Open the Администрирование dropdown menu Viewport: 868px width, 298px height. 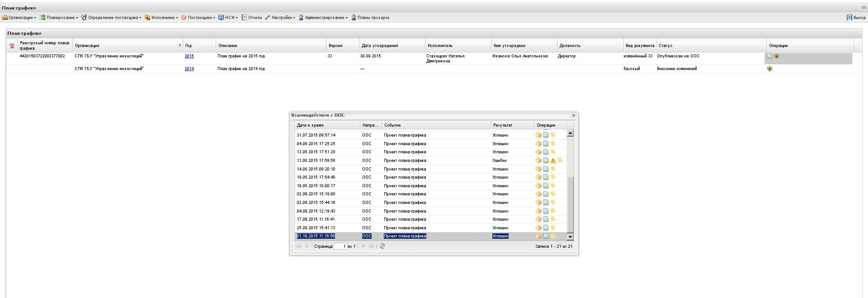(323, 18)
